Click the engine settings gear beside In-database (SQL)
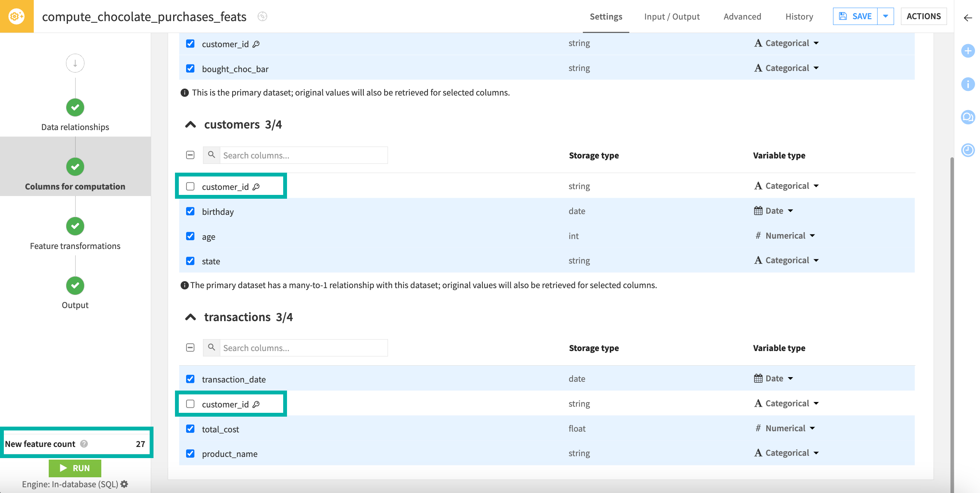The height and width of the screenshot is (493, 980). (x=124, y=484)
